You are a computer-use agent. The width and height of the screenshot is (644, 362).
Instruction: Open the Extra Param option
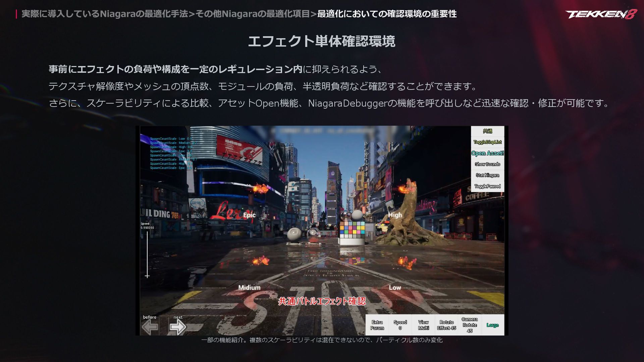(377, 325)
